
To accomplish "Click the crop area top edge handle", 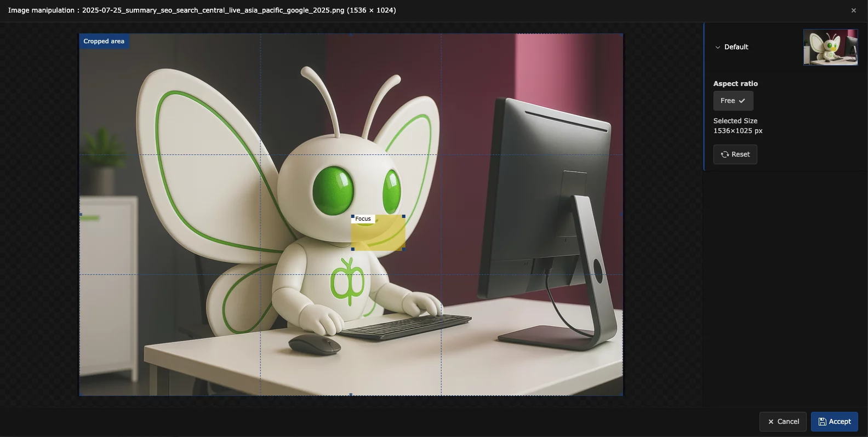I will (x=351, y=34).
